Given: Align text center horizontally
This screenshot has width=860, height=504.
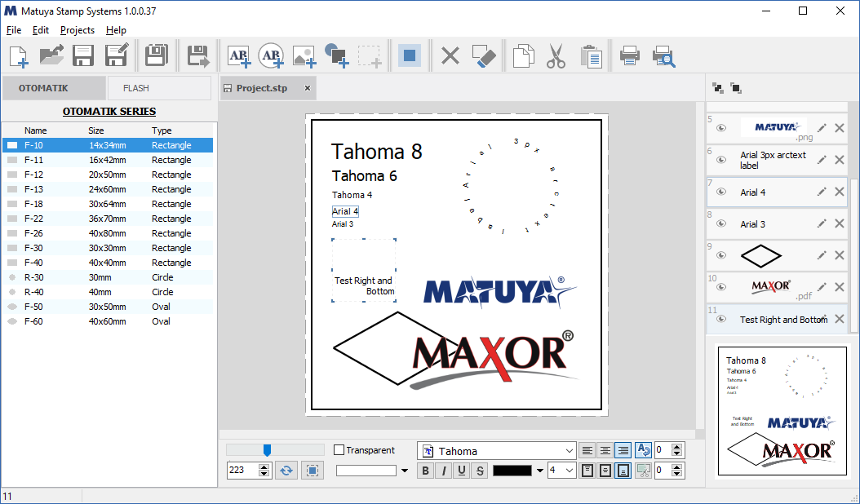Looking at the screenshot, I should pos(605,450).
